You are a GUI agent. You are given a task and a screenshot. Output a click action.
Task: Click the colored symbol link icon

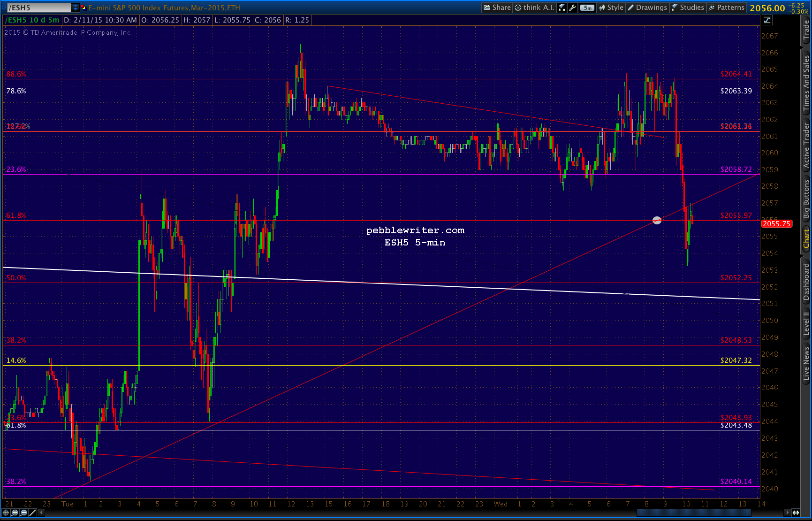(x=83, y=8)
